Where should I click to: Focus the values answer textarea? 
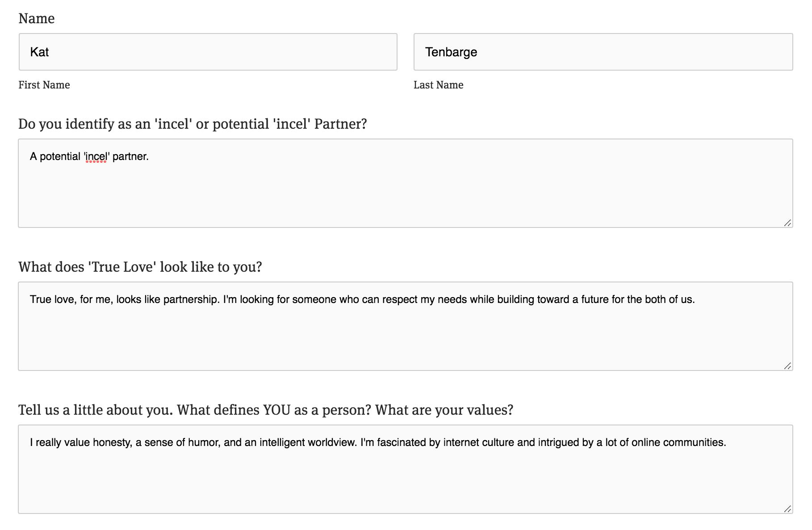(405, 478)
